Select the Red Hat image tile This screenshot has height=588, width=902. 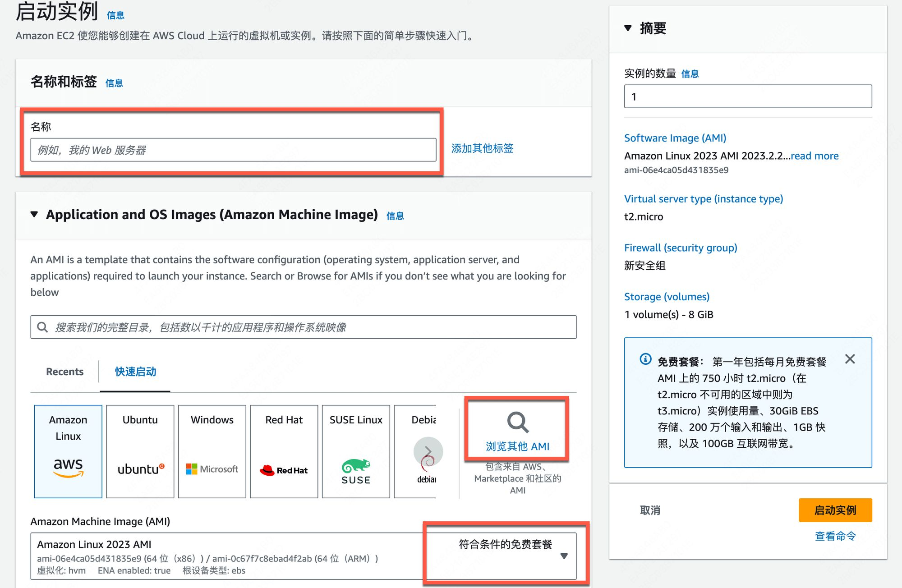pos(284,451)
